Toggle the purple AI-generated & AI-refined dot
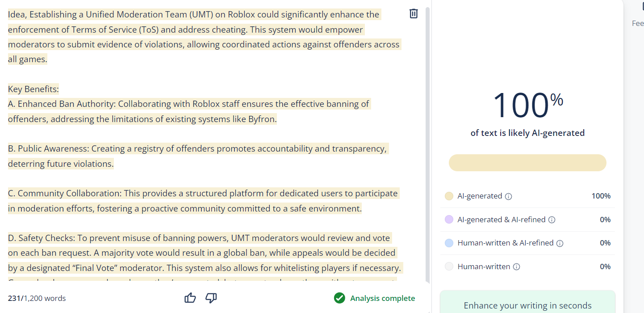644x313 pixels. coord(450,220)
